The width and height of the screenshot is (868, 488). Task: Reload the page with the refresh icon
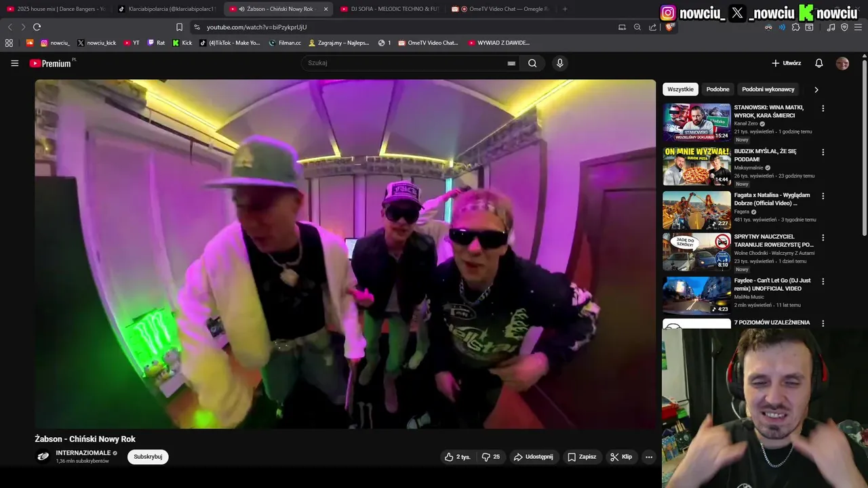(x=37, y=27)
